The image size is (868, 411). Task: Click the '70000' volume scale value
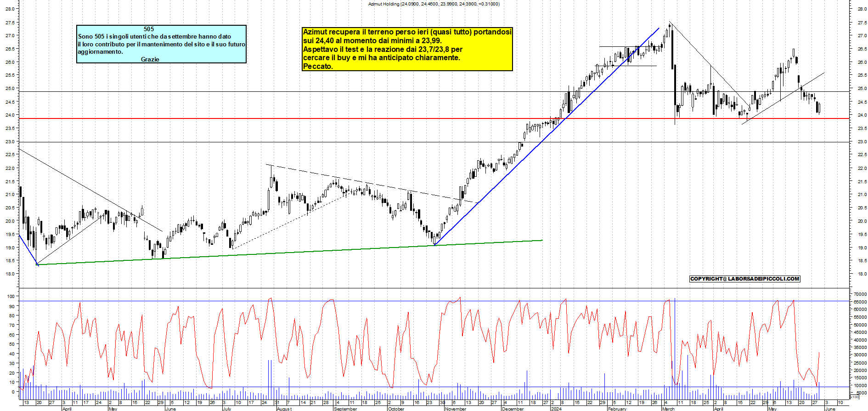860,294
